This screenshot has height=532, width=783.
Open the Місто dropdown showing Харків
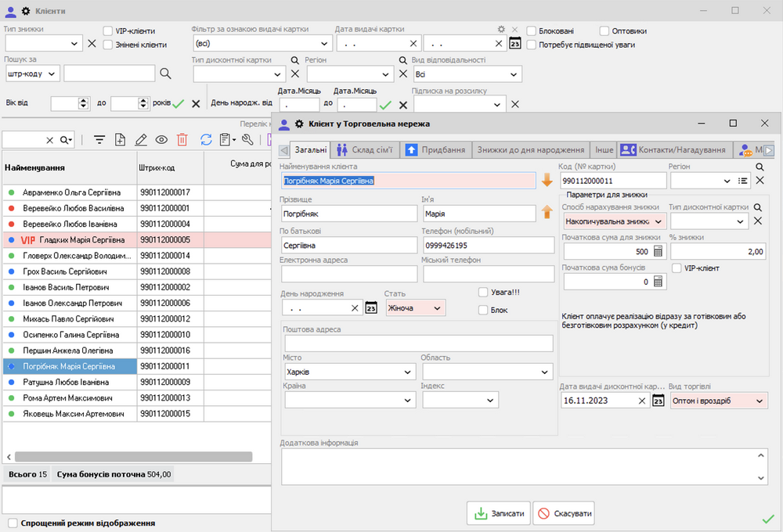coord(407,372)
